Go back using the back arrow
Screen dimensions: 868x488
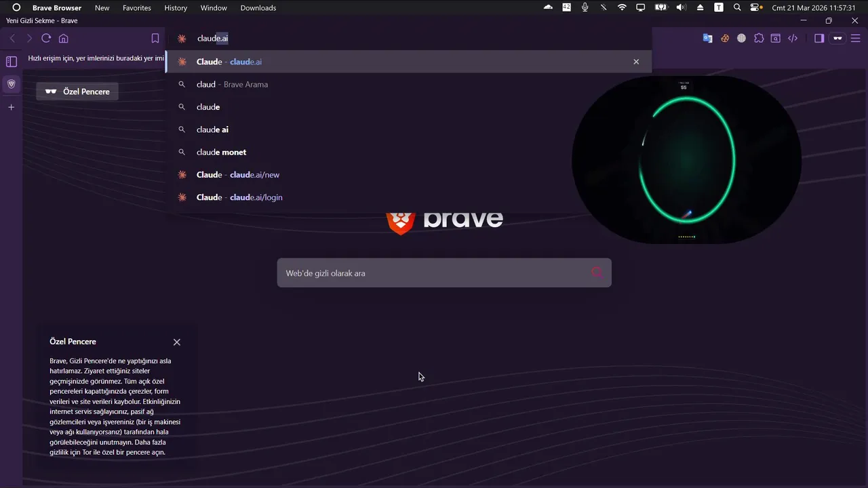point(12,39)
